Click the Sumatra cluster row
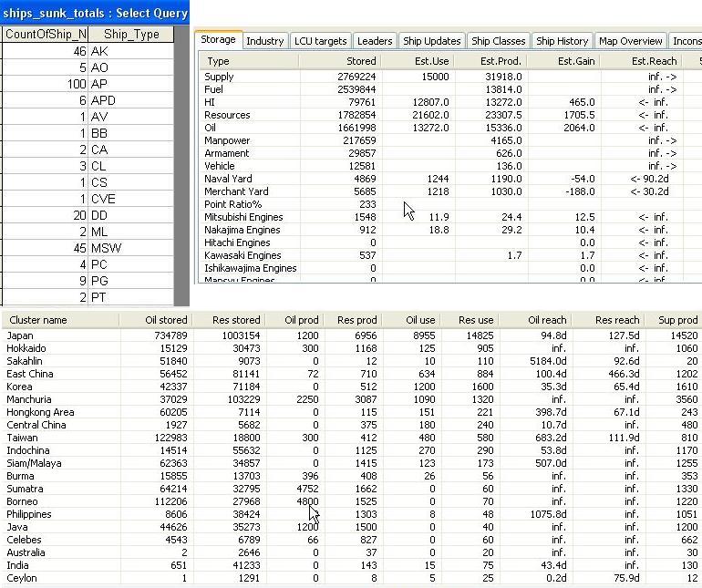This screenshot has width=702, height=588. 352,489
